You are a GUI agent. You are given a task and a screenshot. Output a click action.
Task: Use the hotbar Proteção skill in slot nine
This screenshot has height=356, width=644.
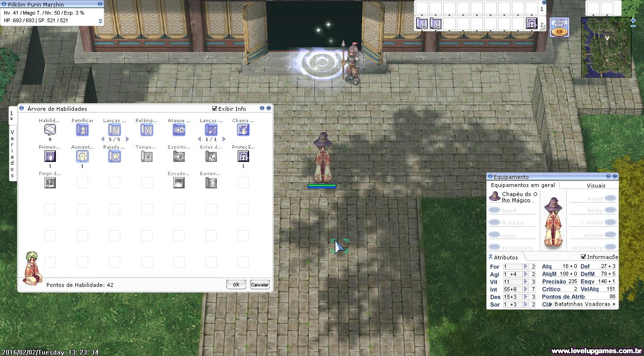(532, 24)
